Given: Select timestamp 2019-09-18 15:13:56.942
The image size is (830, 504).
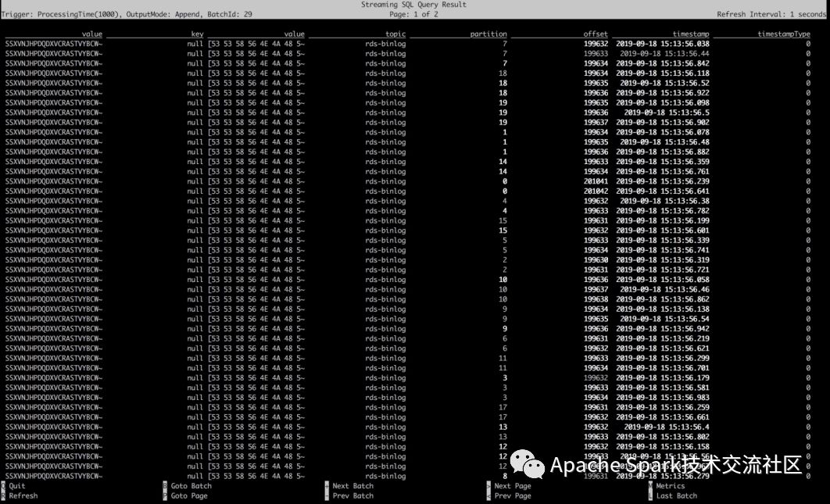Looking at the screenshot, I should click(x=663, y=329).
